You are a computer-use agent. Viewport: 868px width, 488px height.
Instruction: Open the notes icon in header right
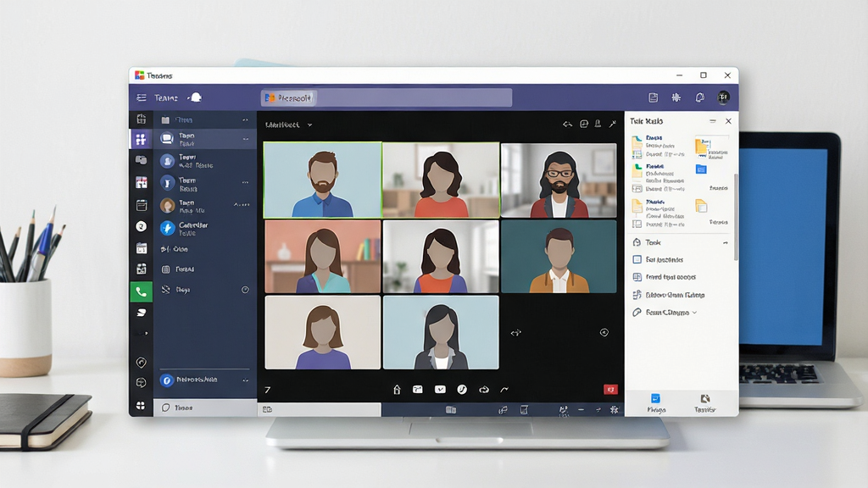[654, 97]
